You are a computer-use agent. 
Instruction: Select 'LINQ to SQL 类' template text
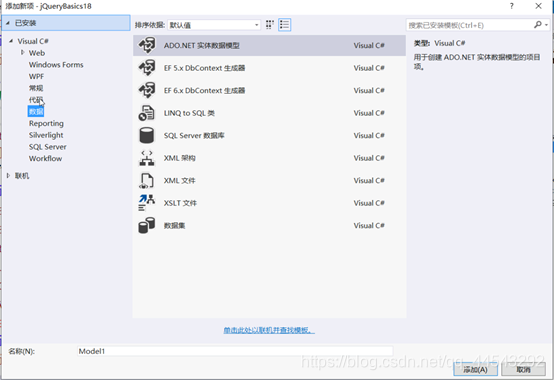[x=189, y=113]
